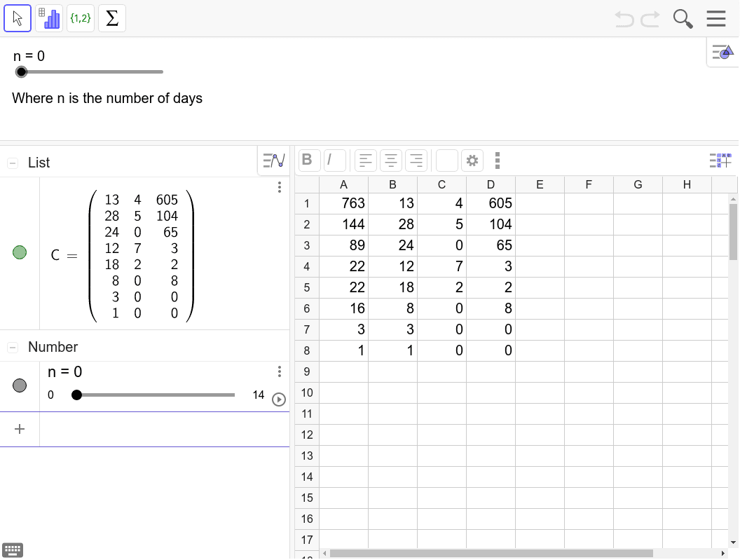Toggle visibility of matrix C

pos(19,252)
